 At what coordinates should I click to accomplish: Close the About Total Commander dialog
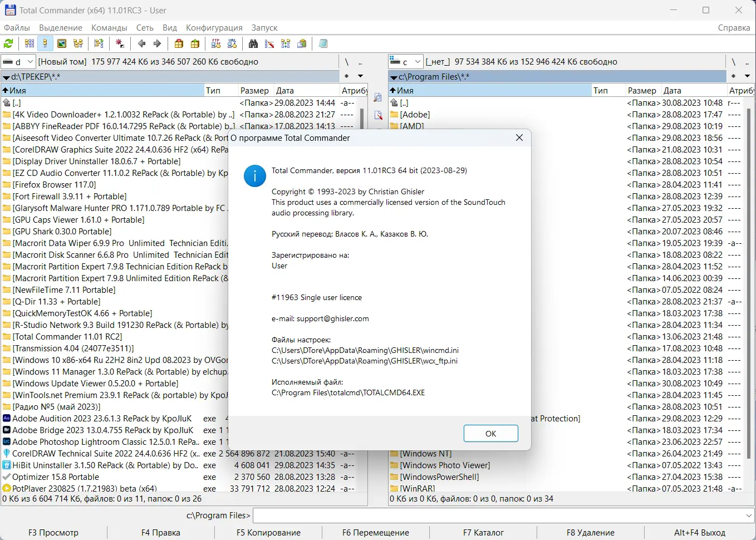pyautogui.click(x=519, y=138)
